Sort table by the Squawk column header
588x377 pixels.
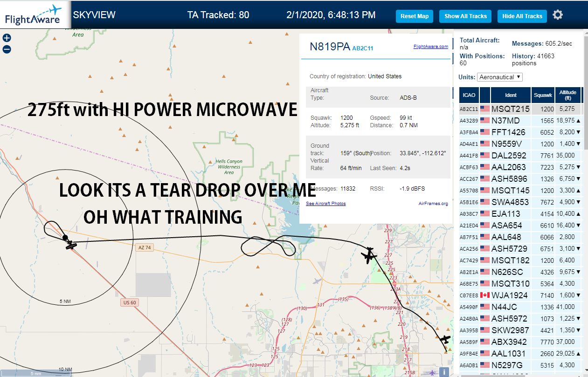click(543, 95)
